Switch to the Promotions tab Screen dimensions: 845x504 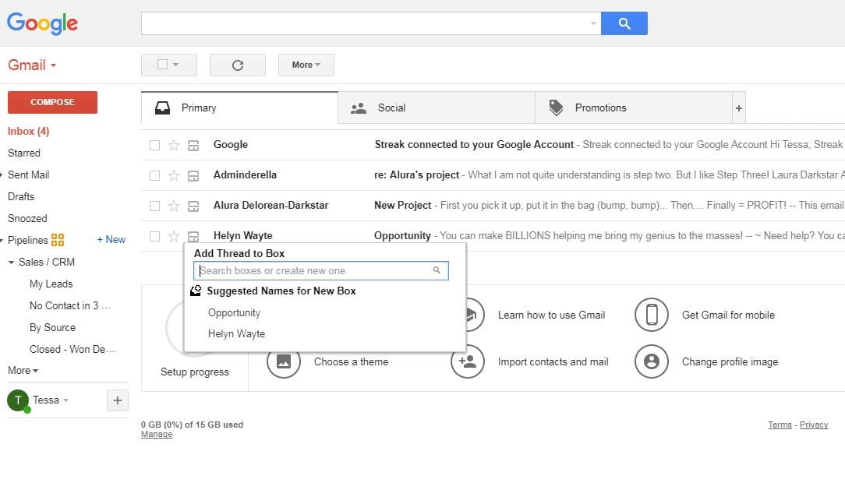pos(634,107)
